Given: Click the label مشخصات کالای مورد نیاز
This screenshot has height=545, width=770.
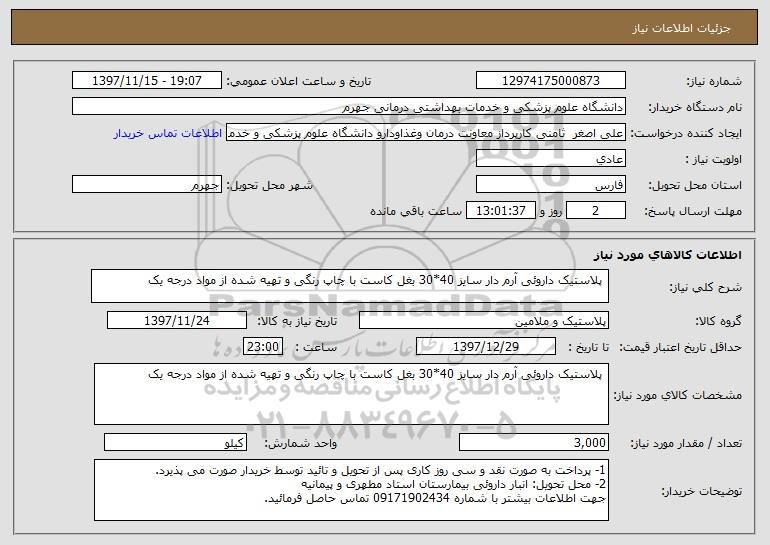Looking at the screenshot, I should (678, 395).
